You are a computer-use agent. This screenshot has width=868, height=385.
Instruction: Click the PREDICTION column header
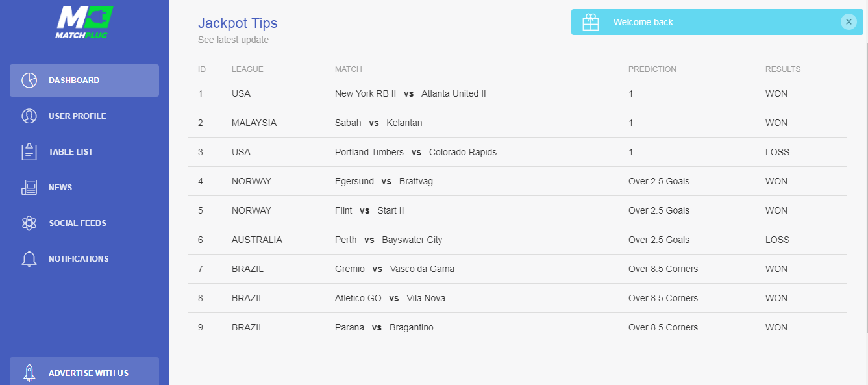(x=652, y=69)
